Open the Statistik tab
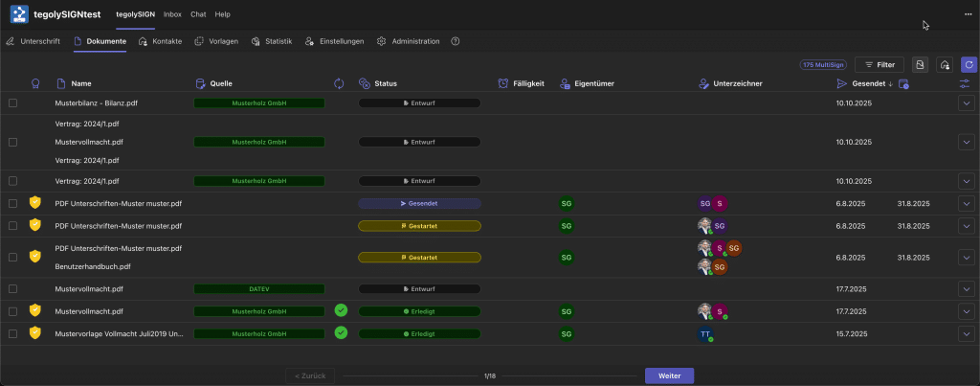Screen dimensions: 980x386 [271, 41]
